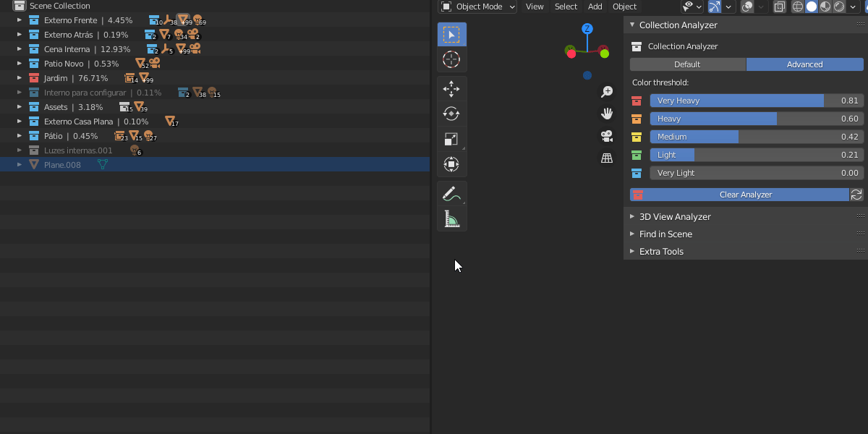Image resolution: width=868 pixels, height=434 pixels.
Task: Toggle X-ray mode
Action: (x=780, y=7)
